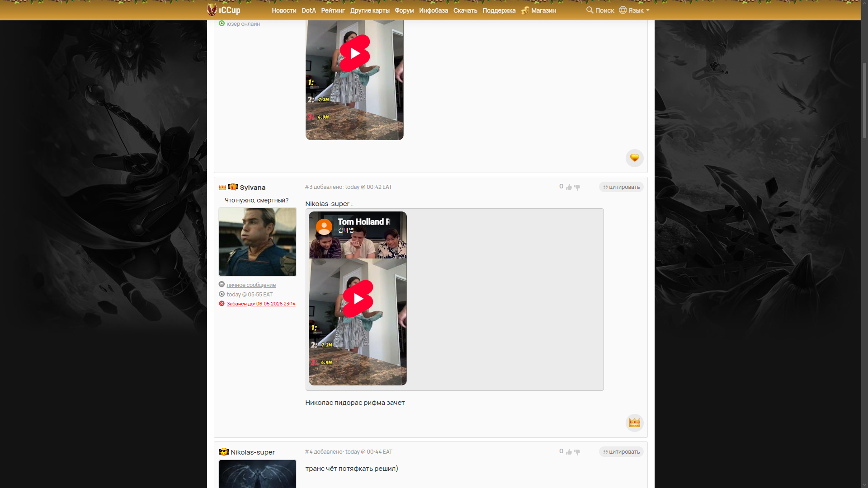Open личное сообщение link for Sylvana
868x488 pixels.
point(251,285)
